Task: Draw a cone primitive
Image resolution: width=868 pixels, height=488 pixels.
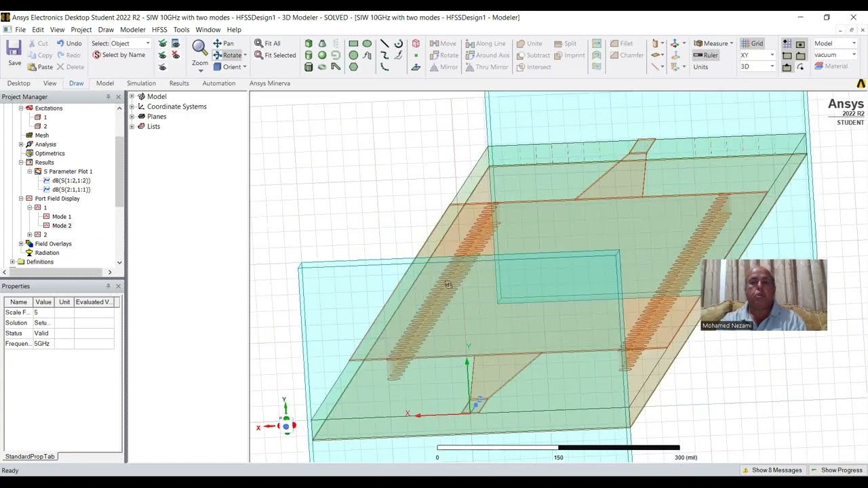Action: click(x=322, y=43)
